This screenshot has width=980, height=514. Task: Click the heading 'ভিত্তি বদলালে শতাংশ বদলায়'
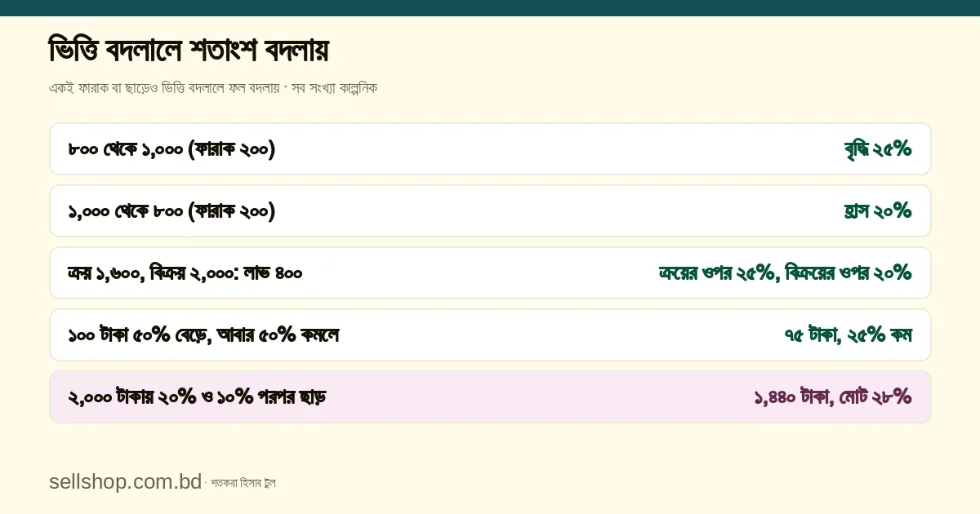tap(189, 51)
